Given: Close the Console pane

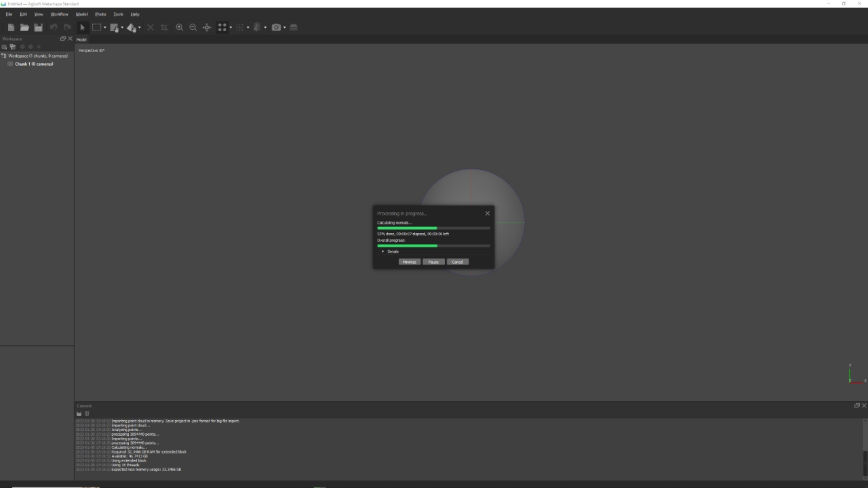Looking at the screenshot, I should [864, 405].
